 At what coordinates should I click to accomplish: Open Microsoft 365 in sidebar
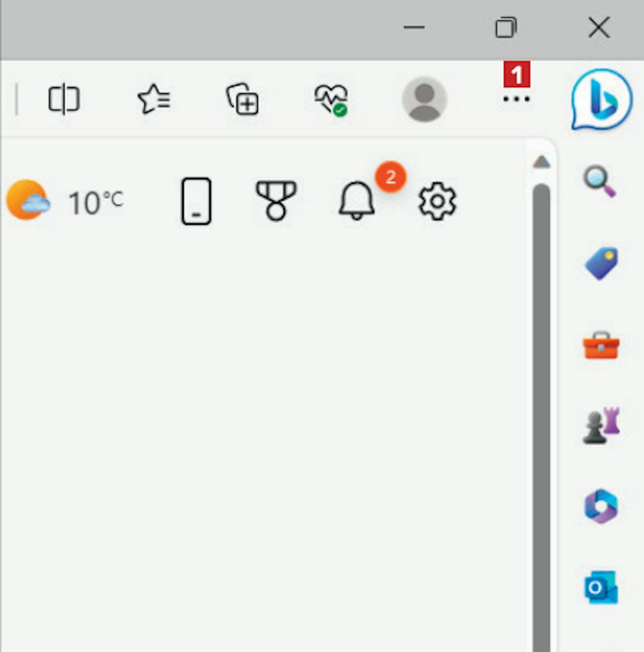tap(601, 506)
